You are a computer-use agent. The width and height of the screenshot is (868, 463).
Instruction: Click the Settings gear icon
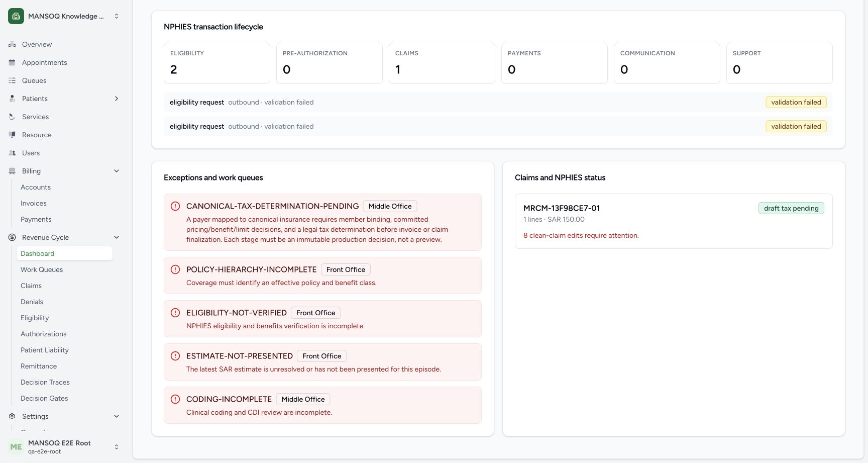[12, 416]
